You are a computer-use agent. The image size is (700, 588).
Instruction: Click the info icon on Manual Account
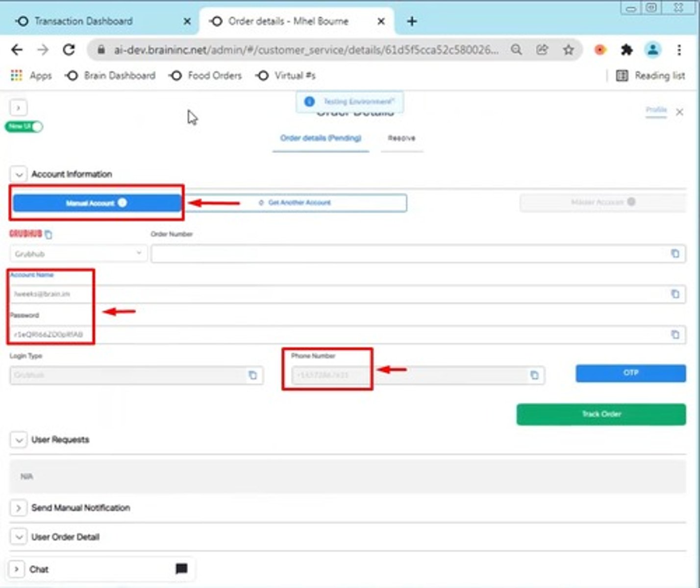tap(123, 202)
